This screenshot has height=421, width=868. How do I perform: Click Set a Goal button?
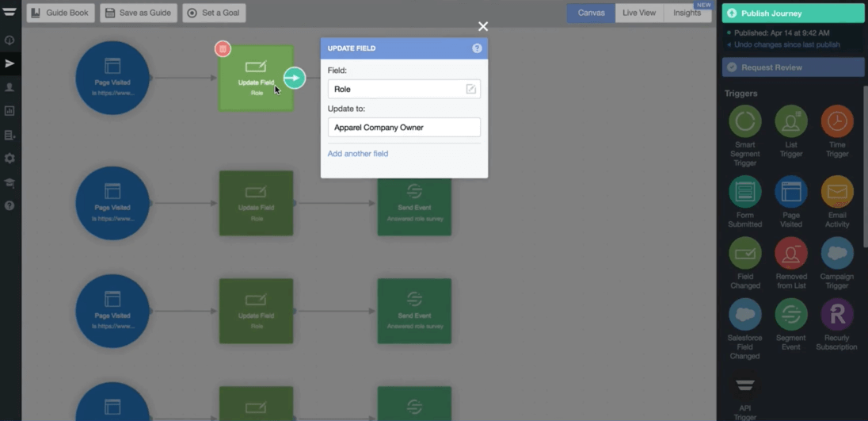click(214, 13)
